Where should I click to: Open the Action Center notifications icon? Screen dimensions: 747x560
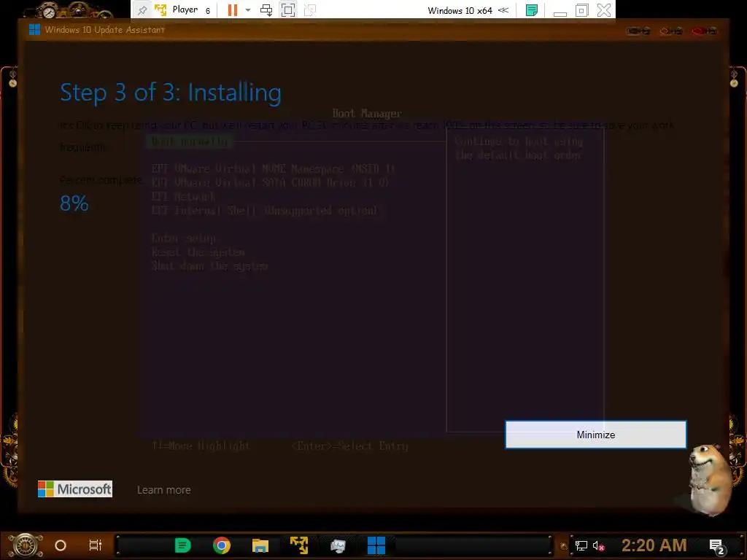point(717,547)
